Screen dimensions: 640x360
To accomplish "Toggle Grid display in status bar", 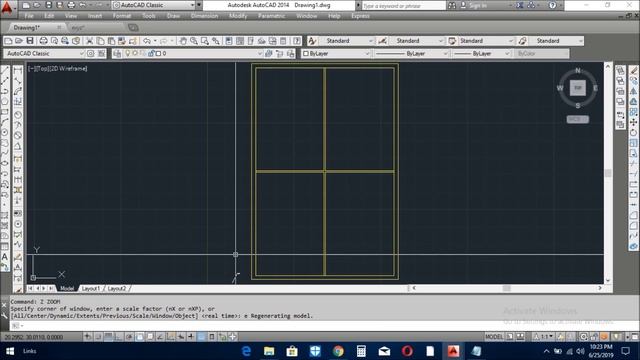I will coord(108,337).
